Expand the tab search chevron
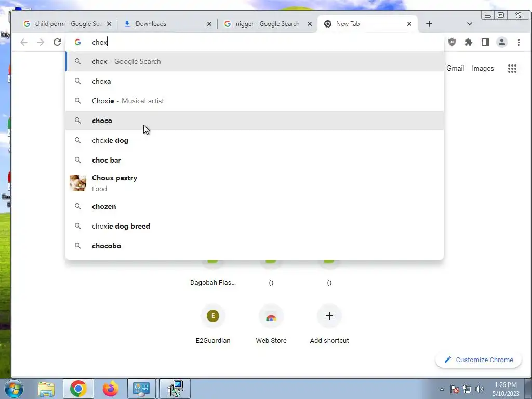The image size is (532, 399). click(x=470, y=24)
